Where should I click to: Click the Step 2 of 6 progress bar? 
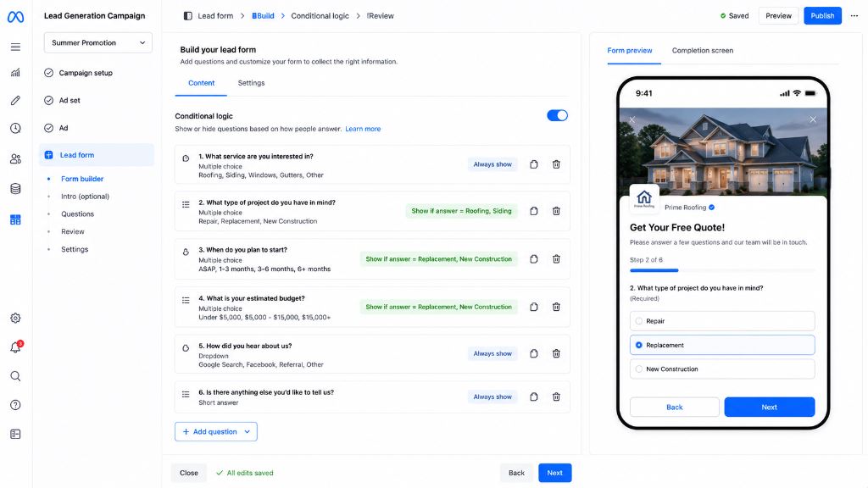pos(722,270)
